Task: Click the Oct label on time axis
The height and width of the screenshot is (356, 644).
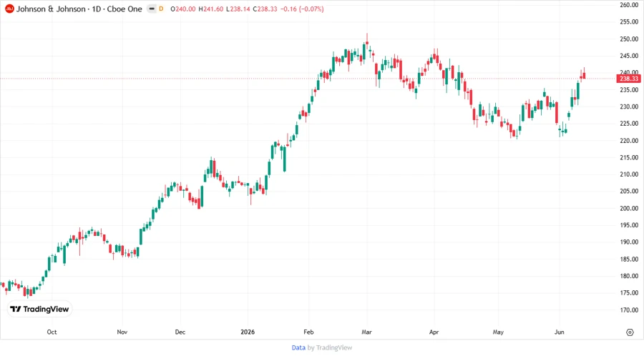Action: tap(52, 332)
